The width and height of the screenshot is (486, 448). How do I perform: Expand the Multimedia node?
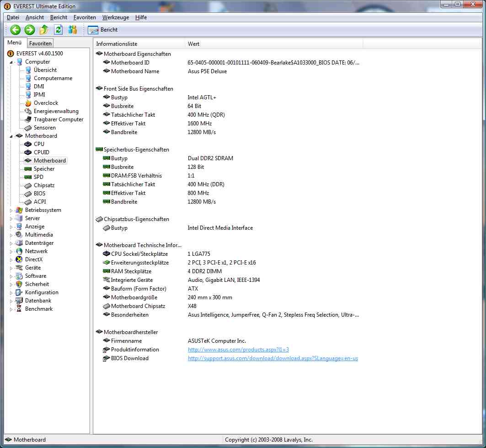click(x=11, y=235)
